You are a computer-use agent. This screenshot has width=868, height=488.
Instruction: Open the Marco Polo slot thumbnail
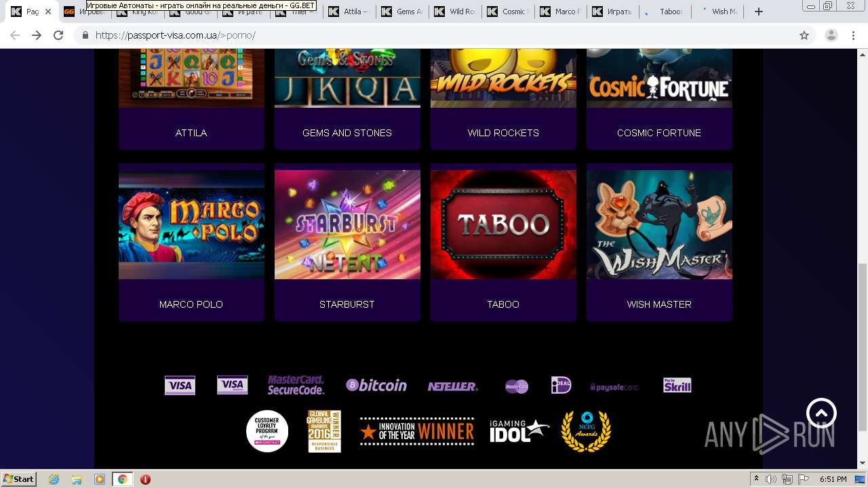click(x=191, y=224)
